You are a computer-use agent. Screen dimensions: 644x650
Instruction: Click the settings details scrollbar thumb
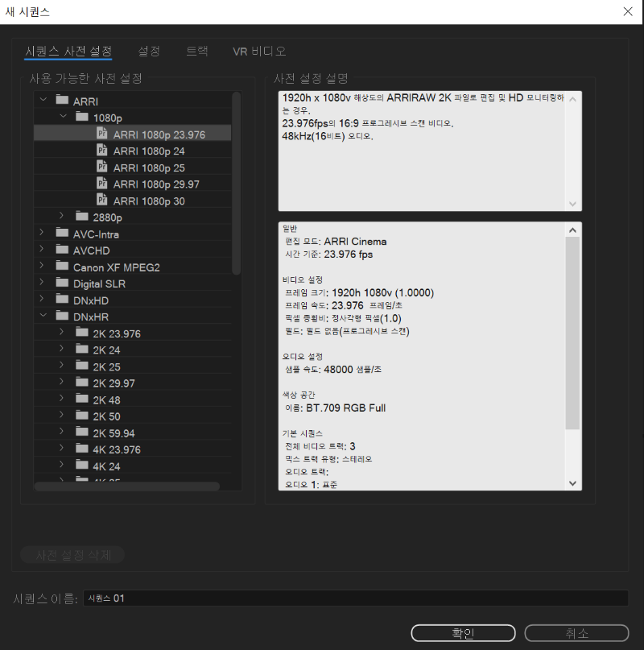coord(572,333)
